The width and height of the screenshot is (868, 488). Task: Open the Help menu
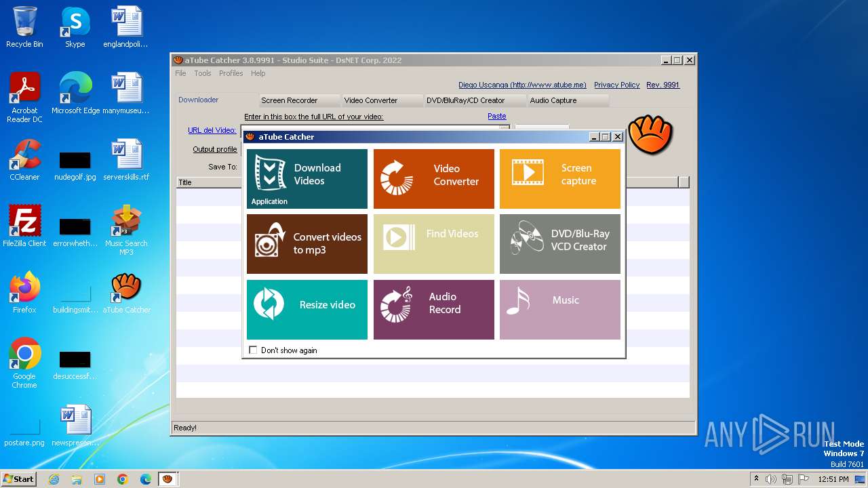coord(258,73)
